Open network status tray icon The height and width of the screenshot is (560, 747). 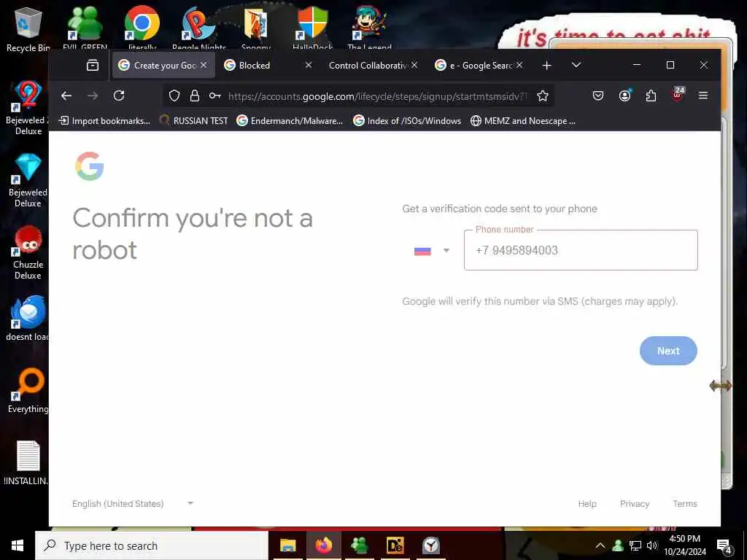635,545
